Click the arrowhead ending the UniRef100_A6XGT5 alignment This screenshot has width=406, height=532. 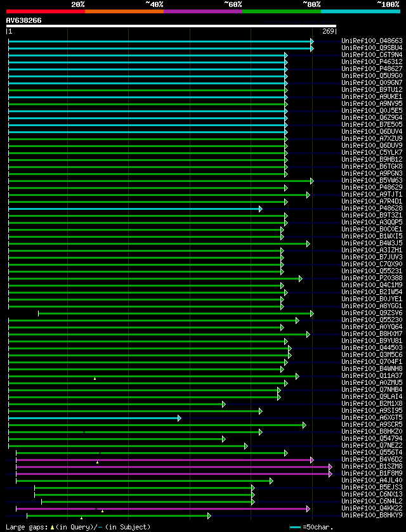click(180, 418)
